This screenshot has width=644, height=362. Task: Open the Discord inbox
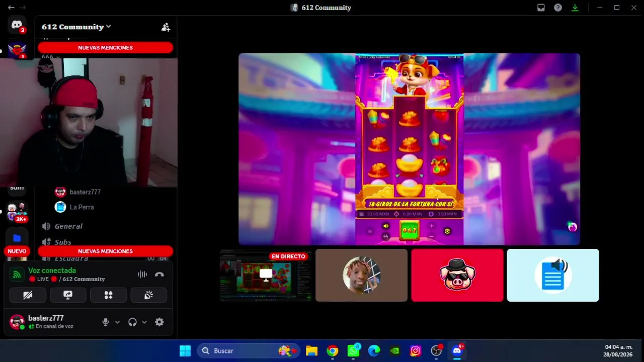point(541,8)
